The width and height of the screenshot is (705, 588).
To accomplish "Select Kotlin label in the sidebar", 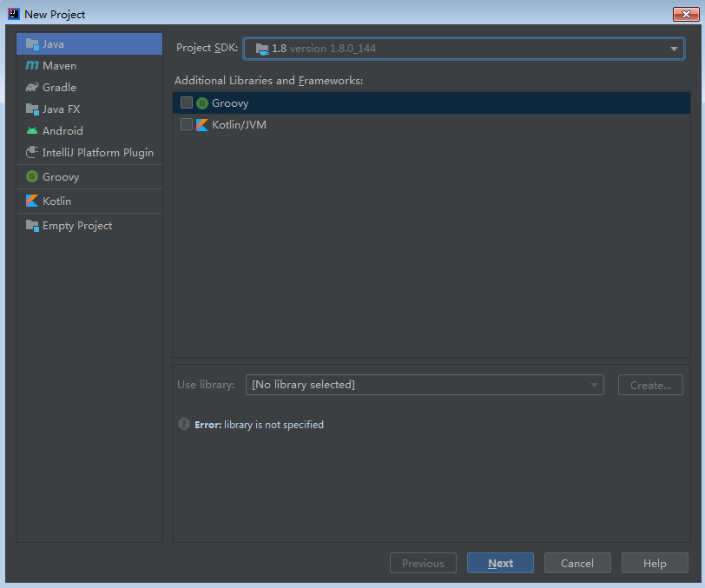I will pos(56,202).
